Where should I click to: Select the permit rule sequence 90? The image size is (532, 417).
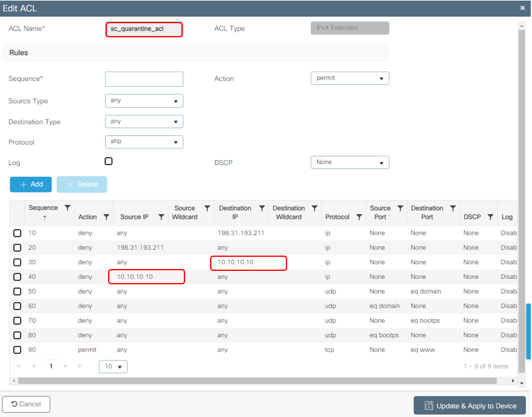click(17, 350)
